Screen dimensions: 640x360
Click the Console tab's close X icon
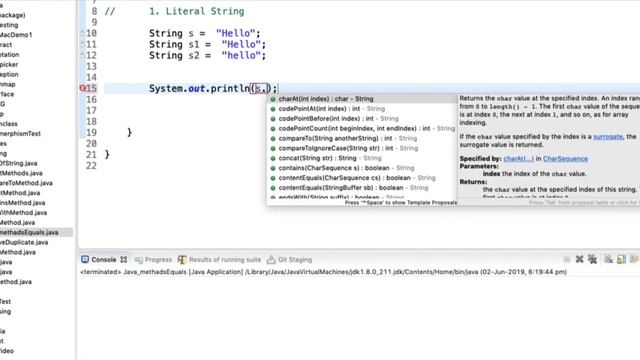tap(124, 260)
